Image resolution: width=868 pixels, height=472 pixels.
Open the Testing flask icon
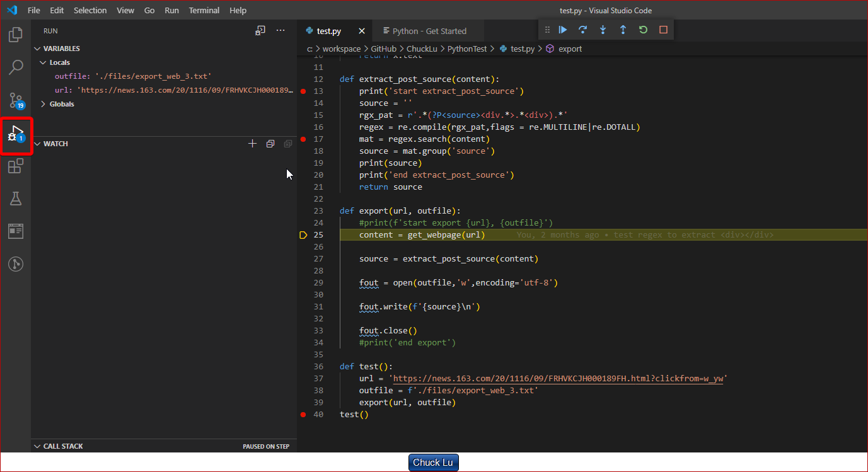click(x=16, y=199)
